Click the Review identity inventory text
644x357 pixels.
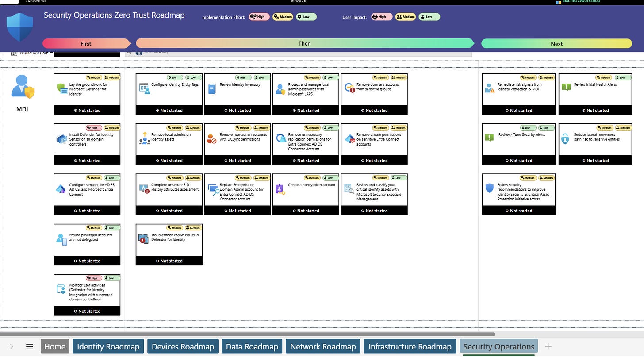240,84
